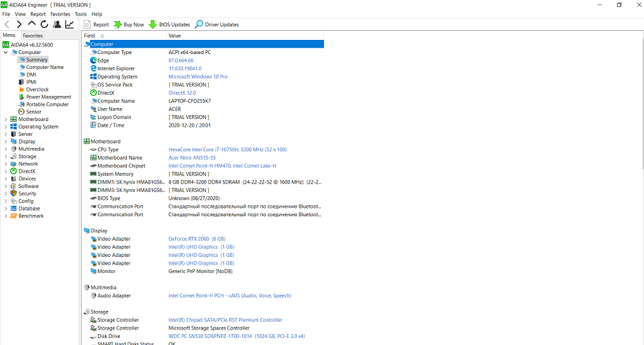Viewport: 644px width, 345px height.
Task: Expand the Operating System tree node
Action: (x=6, y=127)
